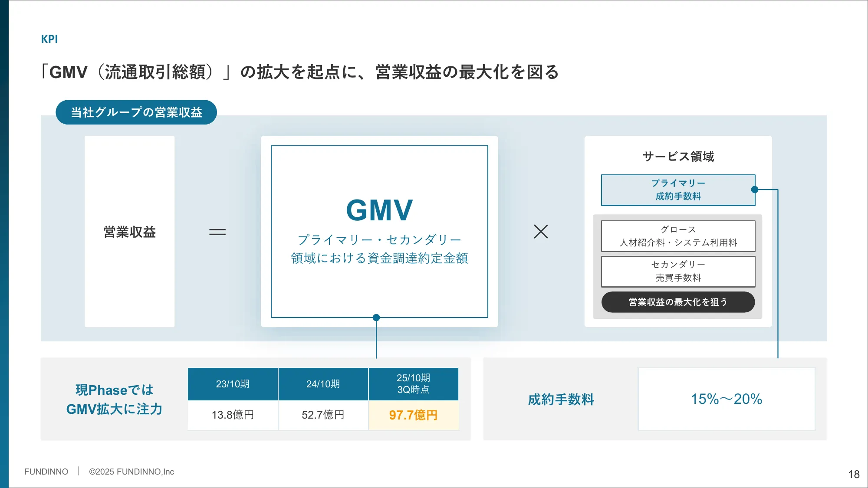Click the 25/10期 3Q時点 header cell
Screen dimensions: 868x488
tap(413, 383)
